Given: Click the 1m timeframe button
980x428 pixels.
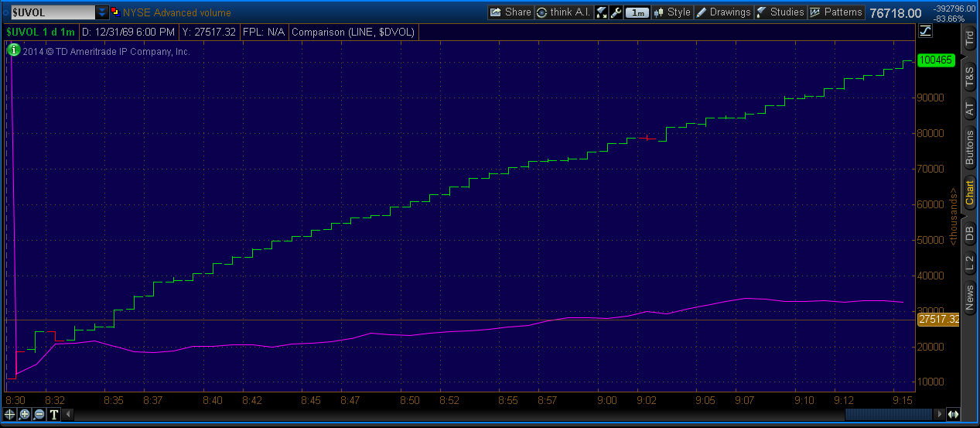Looking at the screenshot, I should point(637,12).
